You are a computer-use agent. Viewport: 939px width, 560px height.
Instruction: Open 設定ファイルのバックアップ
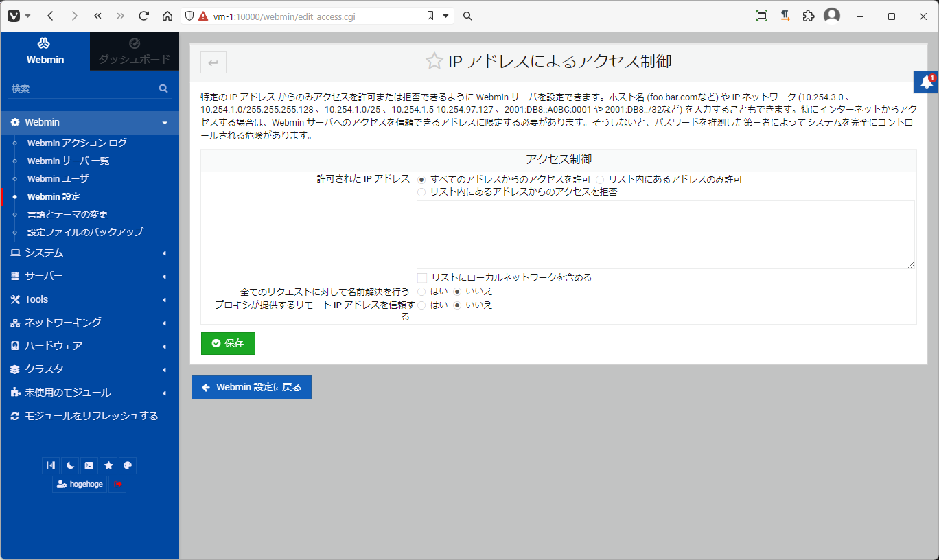coord(85,232)
